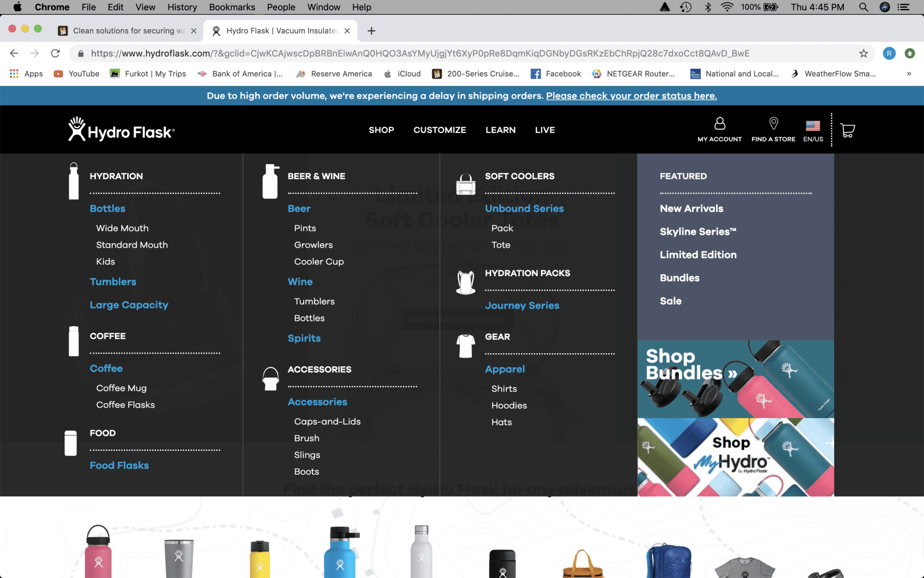This screenshot has height=578, width=924.
Task: Click the My Account person icon
Action: 719,124
